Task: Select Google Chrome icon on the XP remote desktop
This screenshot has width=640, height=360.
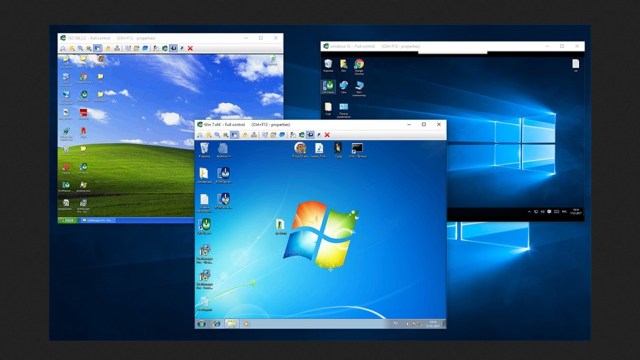Action: [x=84, y=78]
